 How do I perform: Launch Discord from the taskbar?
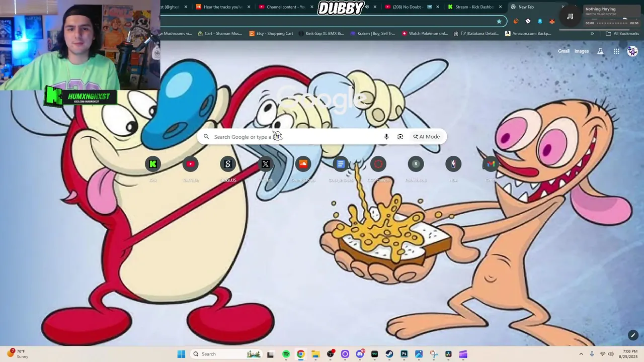(x=360, y=354)
